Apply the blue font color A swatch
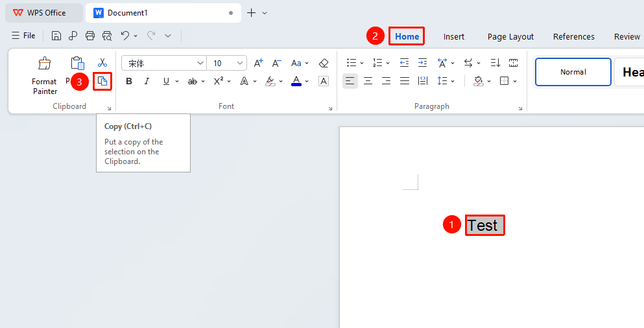 (296, 81)
